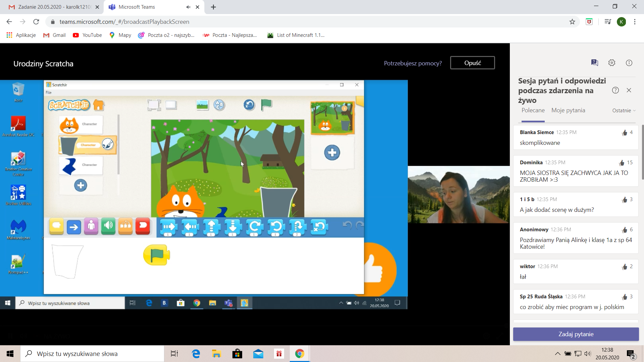This screenshot has height=362, width=644.
Task: Open the Chrome menu three dots
Action: point(635,22)
